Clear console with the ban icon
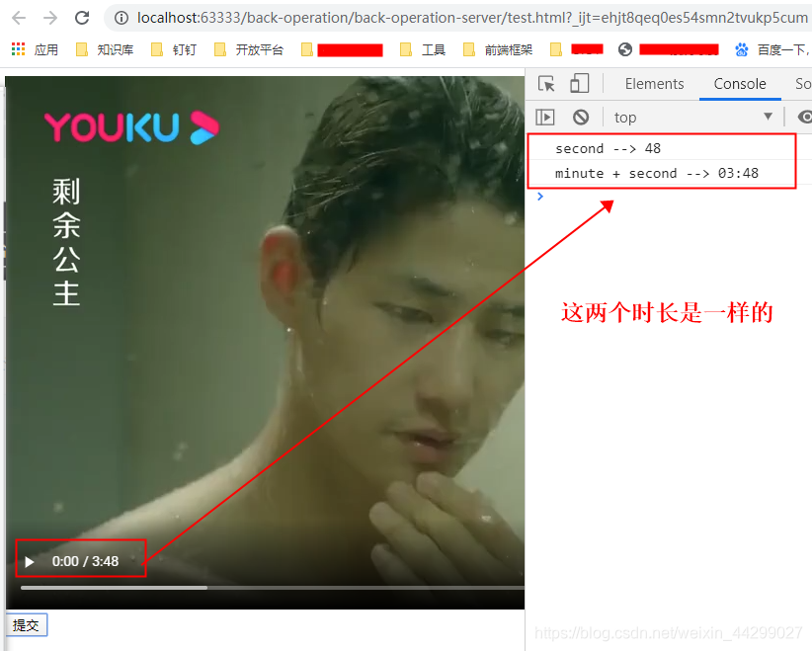Viewport: 812px width, 651px height. (x=581, y=117)
